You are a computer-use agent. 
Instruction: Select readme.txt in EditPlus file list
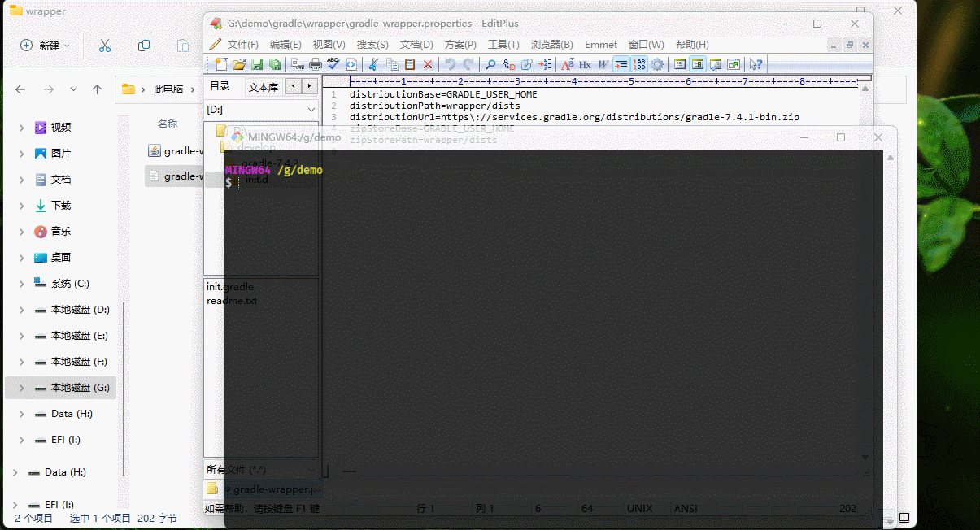click(232, 301)
